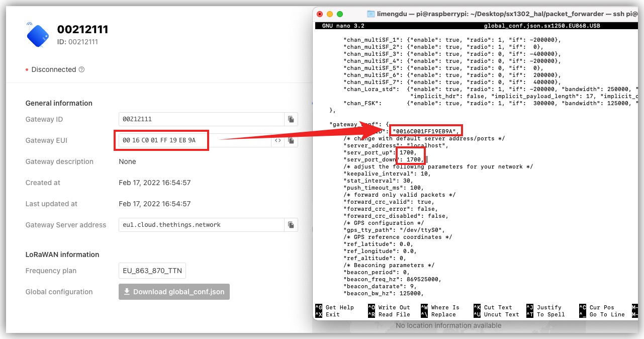
Task: Click the ^R Read File shortcut
Action: tap(389, 314)
